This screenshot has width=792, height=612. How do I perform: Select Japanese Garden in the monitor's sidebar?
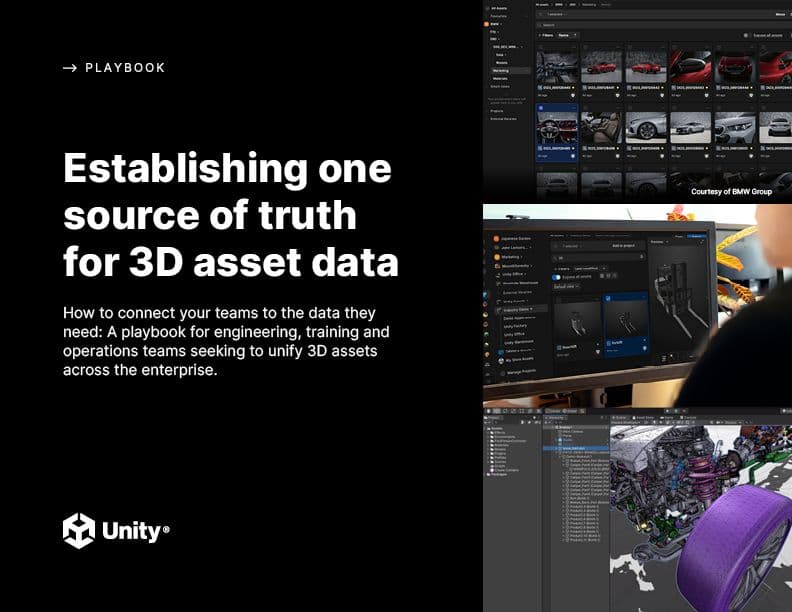pyautogui.click(x=511, y=238)
